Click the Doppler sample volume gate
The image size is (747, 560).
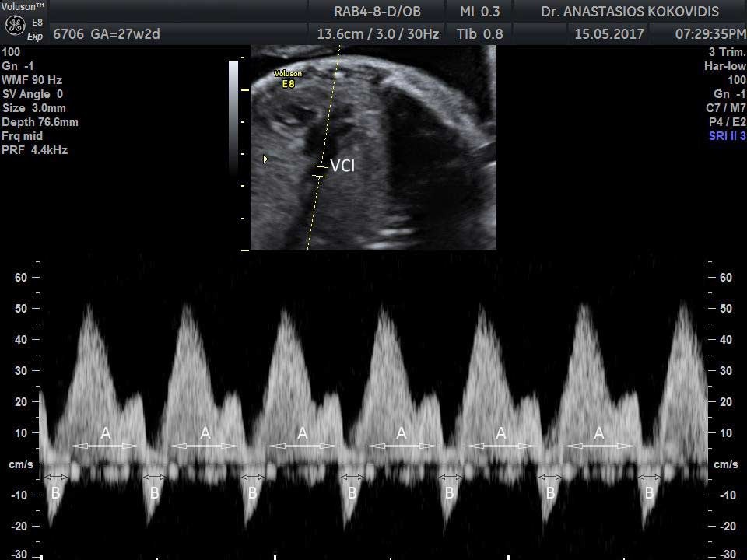point(320,171)
